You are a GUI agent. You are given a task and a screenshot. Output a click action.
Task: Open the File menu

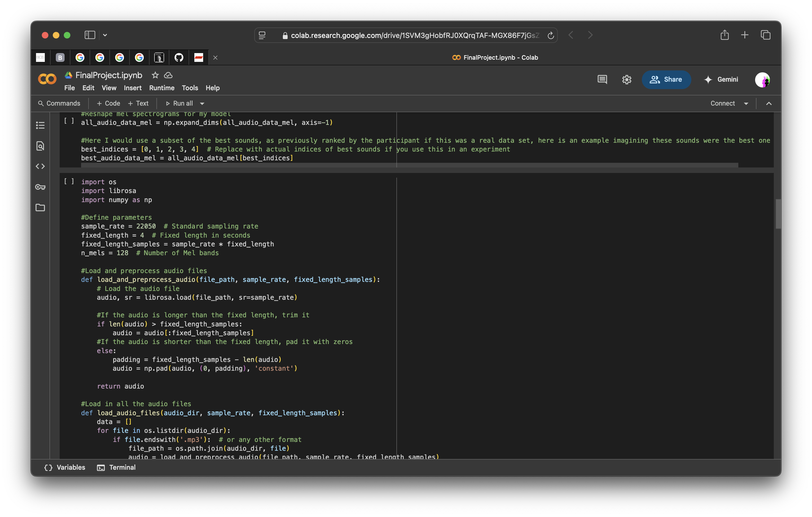(70, 88)
